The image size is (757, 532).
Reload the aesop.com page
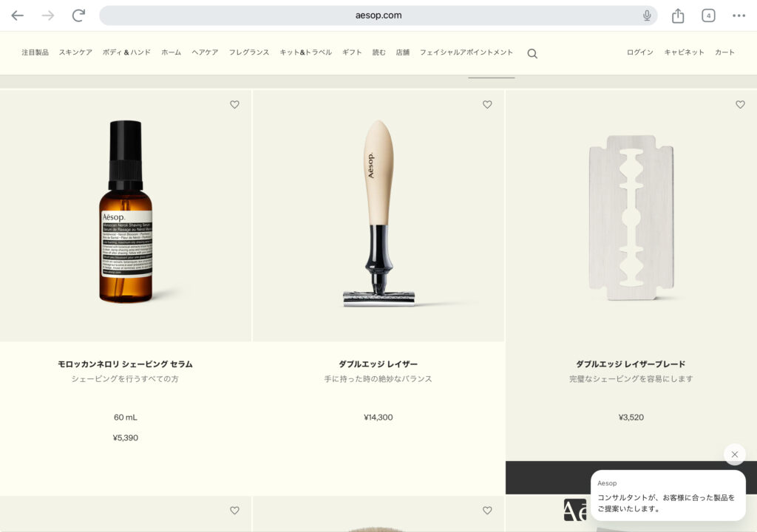[78, 16]
